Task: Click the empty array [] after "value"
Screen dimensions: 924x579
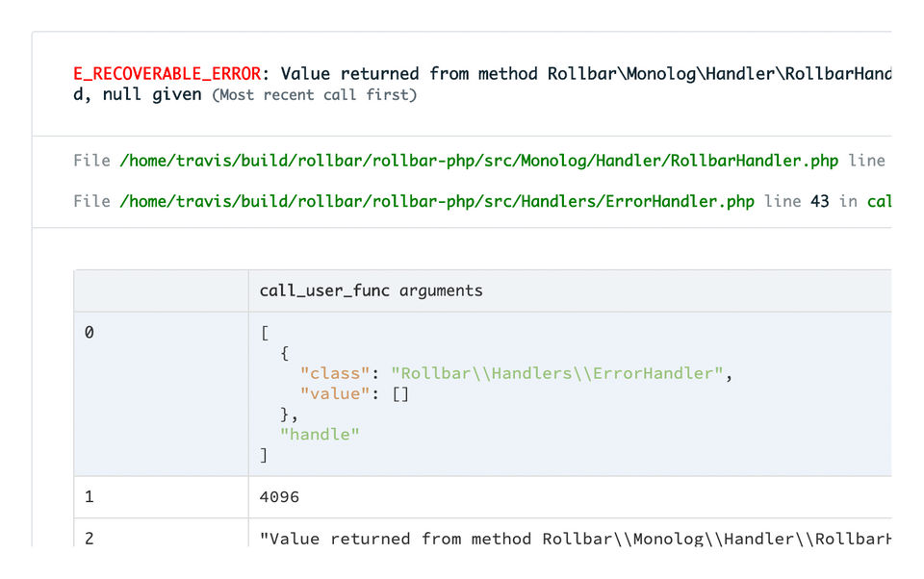Action: [x=400, y=393]
